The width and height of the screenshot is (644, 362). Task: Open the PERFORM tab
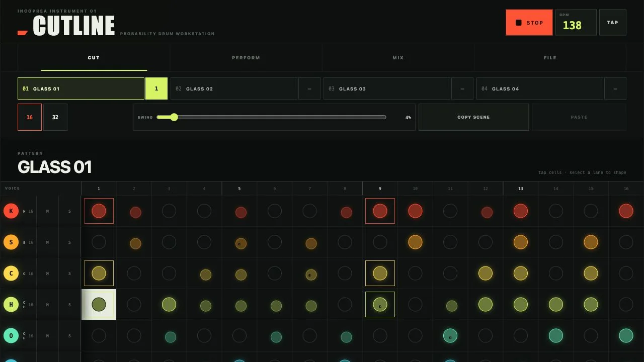[x=246, y=58]
